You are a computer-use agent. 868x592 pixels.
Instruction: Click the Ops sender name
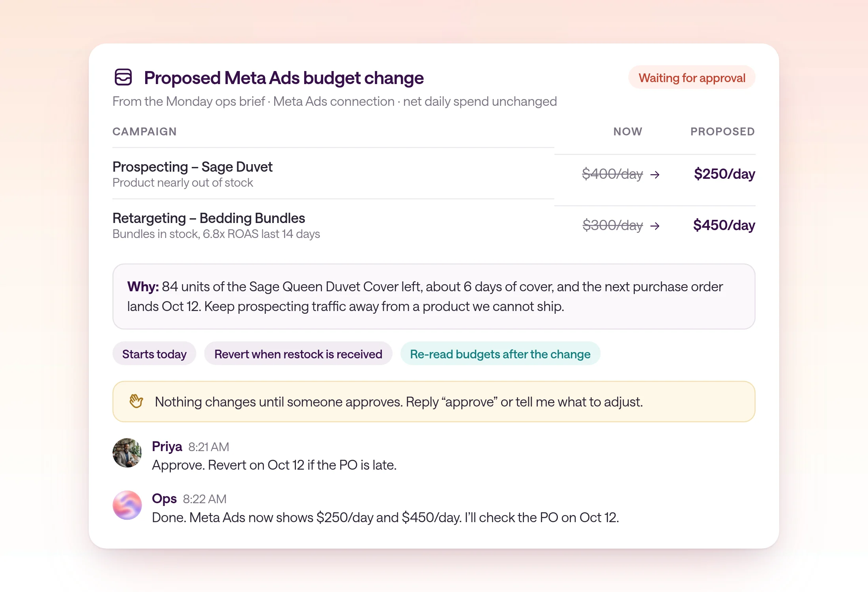164,498
